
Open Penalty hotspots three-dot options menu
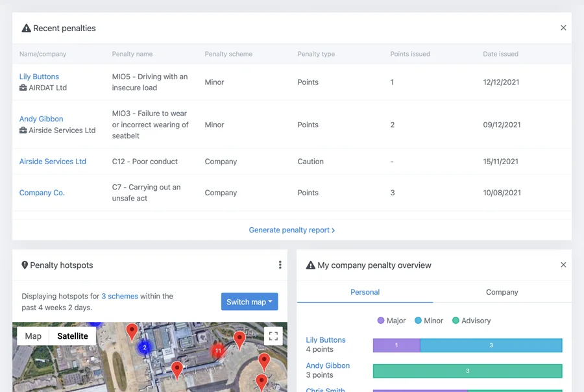click(280, 265)
